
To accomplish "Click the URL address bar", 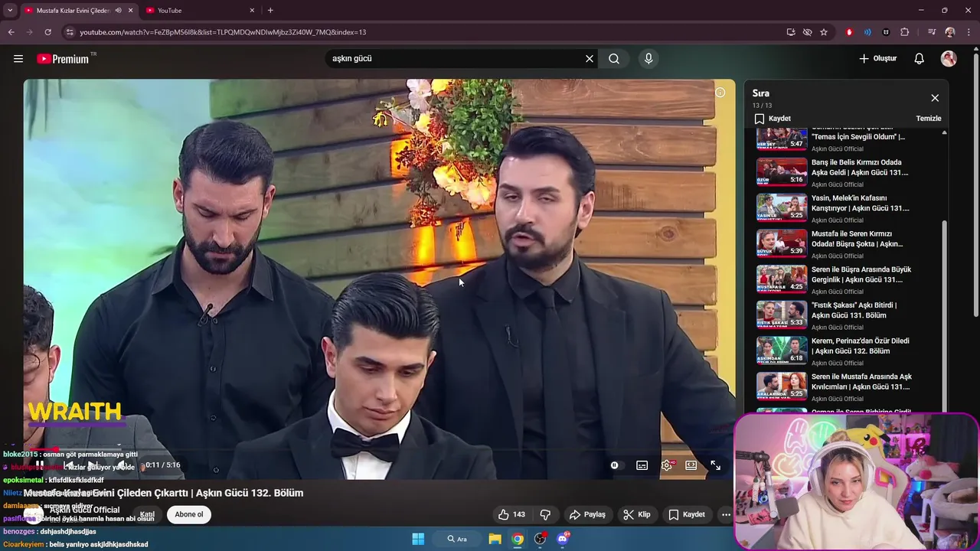I will (x=429, y=32).
